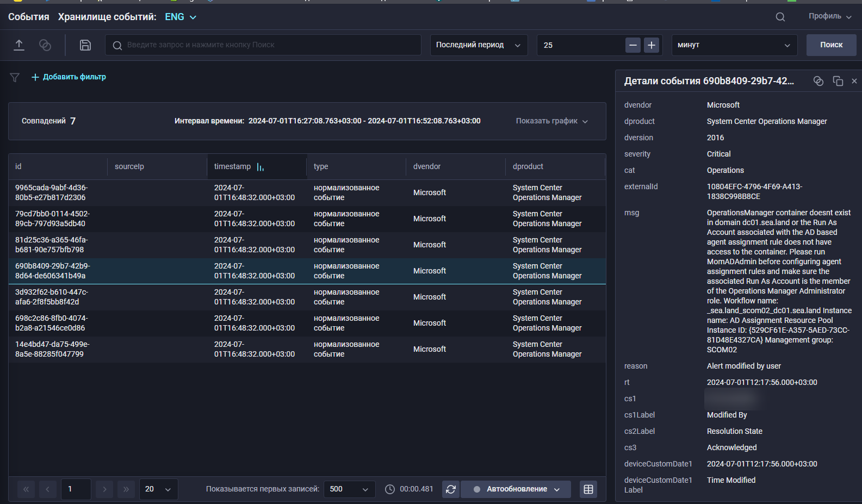Select event row 3d932f62-b610-447c
Image resolution: width=862 pixels, height=504 pixels.
tap(307, 297)
